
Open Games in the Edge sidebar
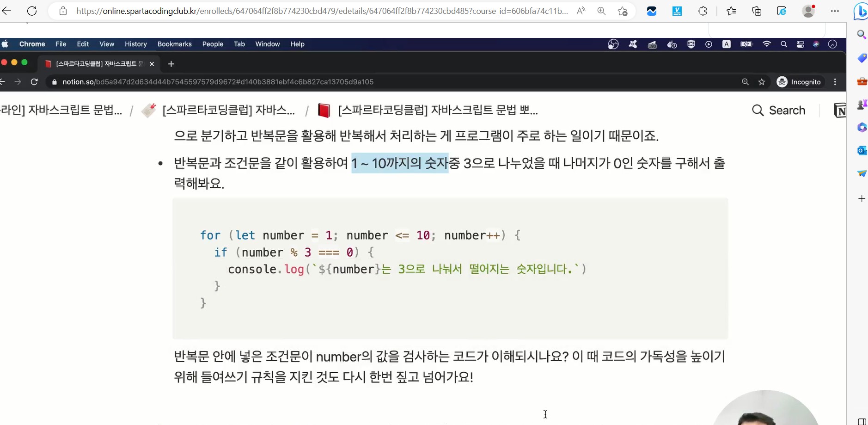tap(862, 105)
